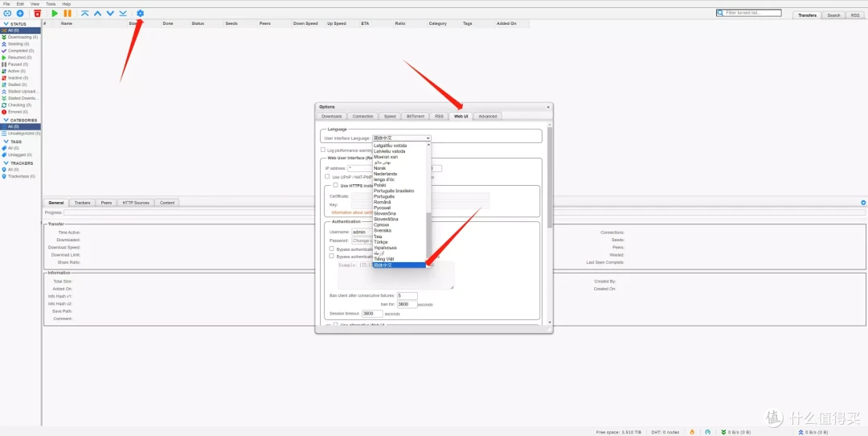
Task: Select highlighted 简体中文 language option
Action: tap(399, 265)
